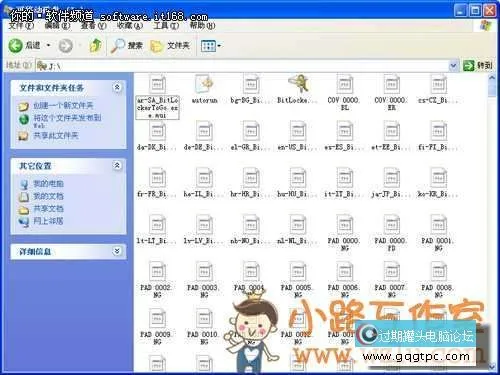Select the lv-LV_Bi... file icon

(x=204, y=224)
